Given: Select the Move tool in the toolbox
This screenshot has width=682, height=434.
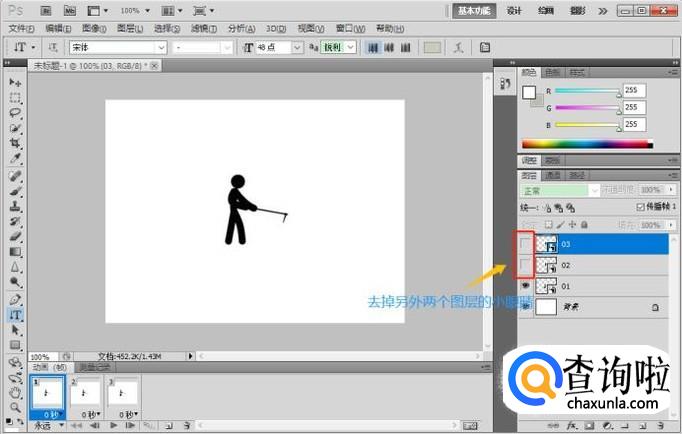Looking at the screenshot, I should click(15, 82).
